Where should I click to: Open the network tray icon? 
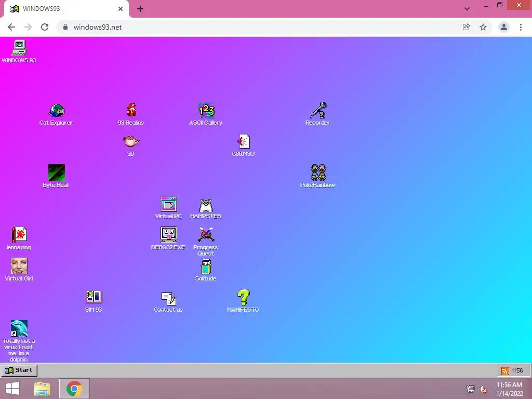pyautogui.click(x=471, y=389)
